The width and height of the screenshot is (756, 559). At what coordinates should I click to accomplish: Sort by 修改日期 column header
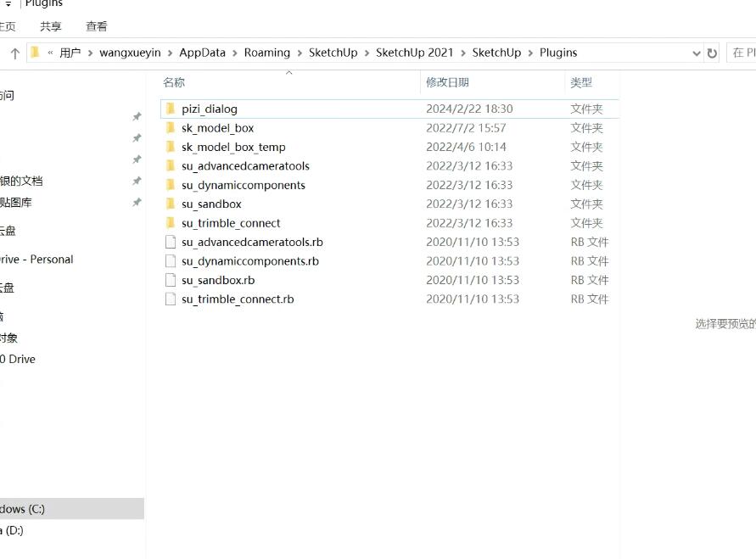pyautogui.click(x=447, y=82)
